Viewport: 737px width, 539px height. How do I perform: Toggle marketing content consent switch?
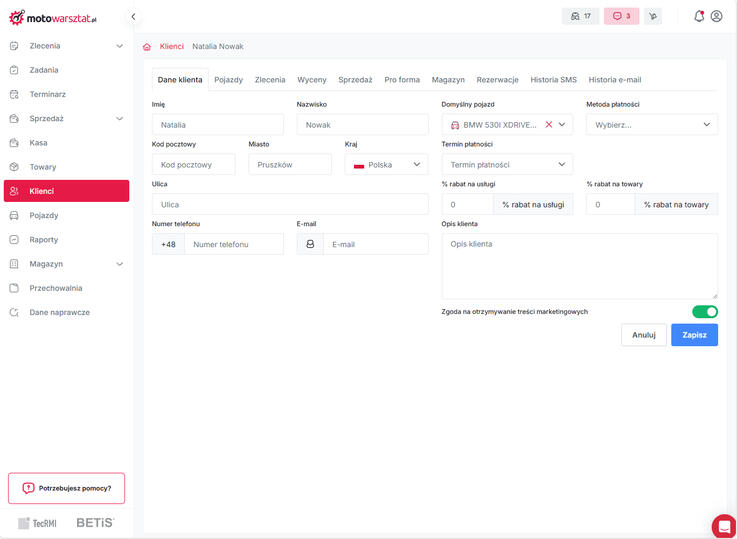704,312
